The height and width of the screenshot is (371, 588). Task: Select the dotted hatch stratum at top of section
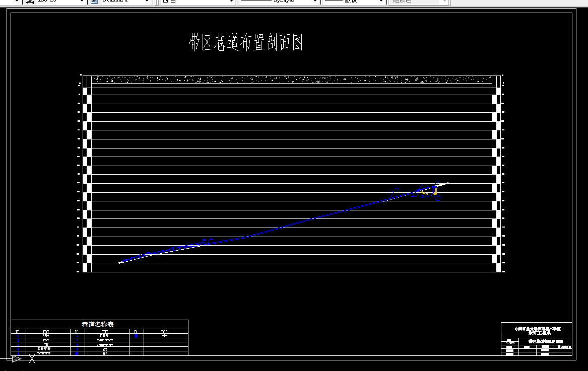pyautogui.click(x=292, y=80)
